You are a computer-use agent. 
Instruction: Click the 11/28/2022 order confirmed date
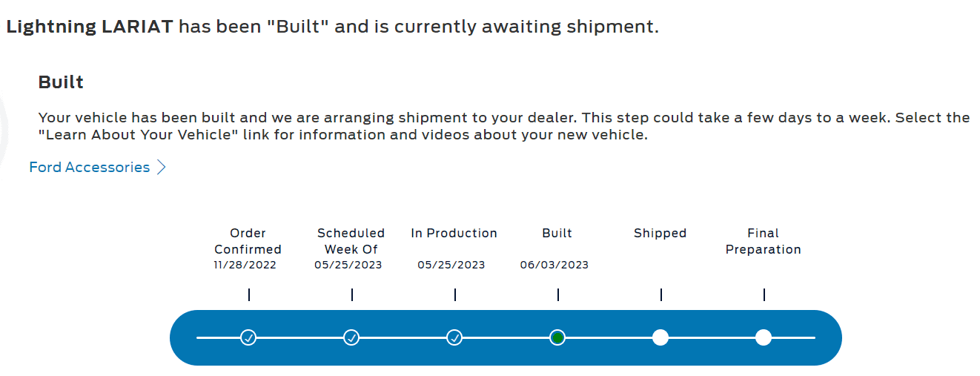(x=245, y=265)
